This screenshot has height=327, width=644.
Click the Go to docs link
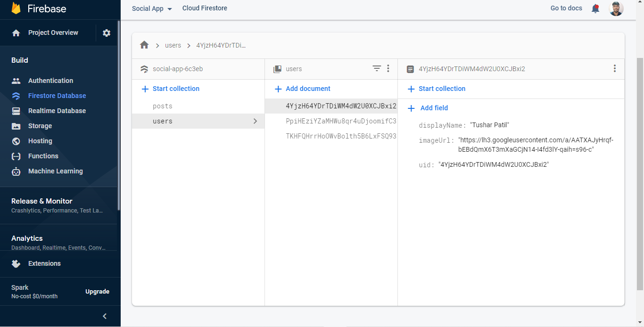[x=566, y=8]
